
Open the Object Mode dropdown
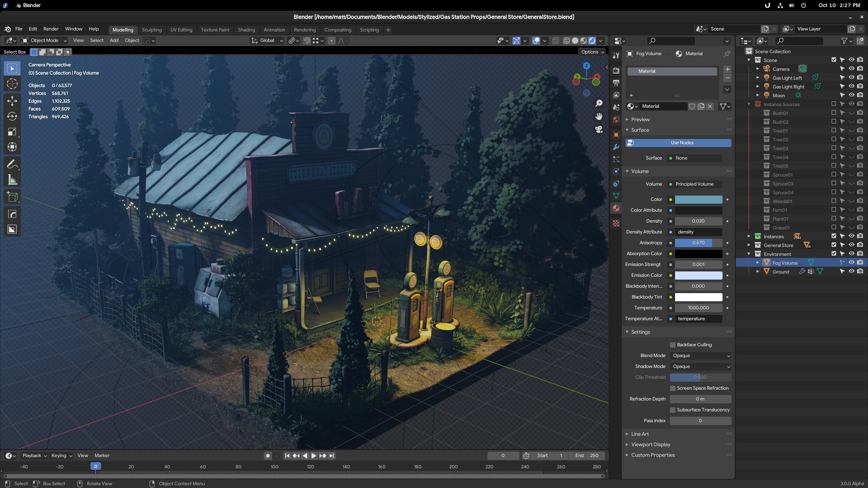click(44, 41)
